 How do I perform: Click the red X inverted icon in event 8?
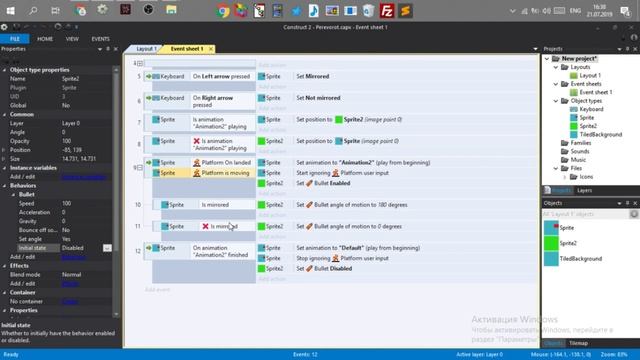[x=196, y=141]
